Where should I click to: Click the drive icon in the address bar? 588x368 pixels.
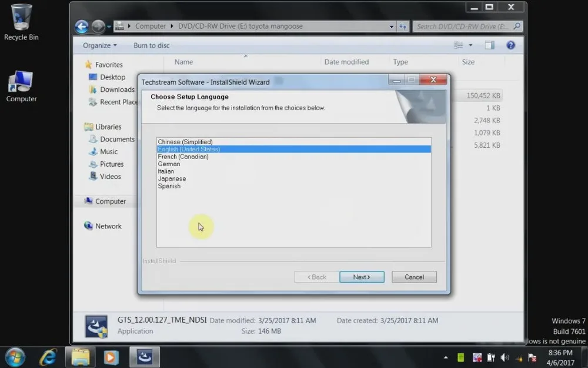coord(119,26)
